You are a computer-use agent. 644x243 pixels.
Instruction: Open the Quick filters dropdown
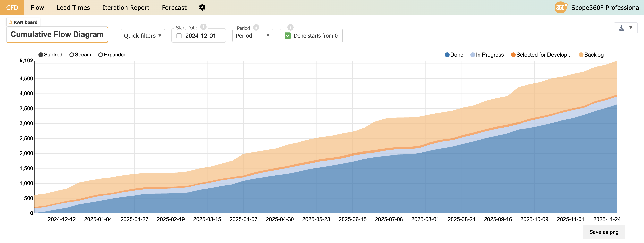click(142, 36)
